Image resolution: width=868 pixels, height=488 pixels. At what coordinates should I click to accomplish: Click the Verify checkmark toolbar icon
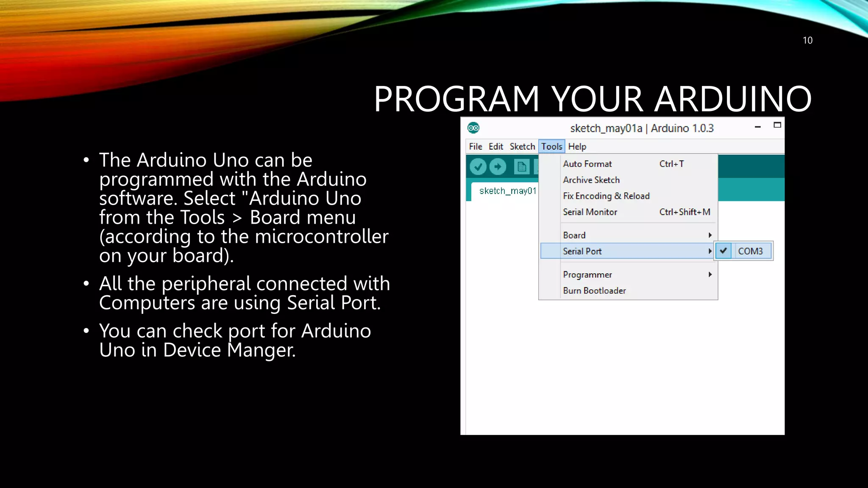pos(478,167)
